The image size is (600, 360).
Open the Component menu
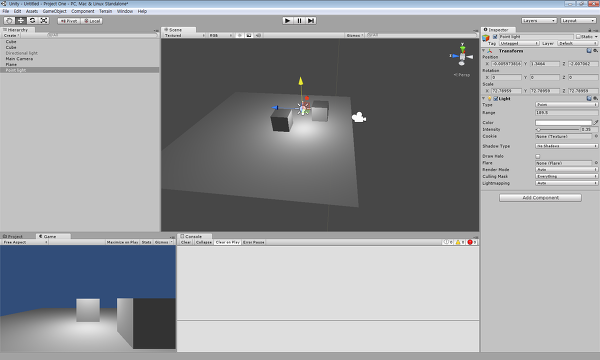(x=83, y=11)
